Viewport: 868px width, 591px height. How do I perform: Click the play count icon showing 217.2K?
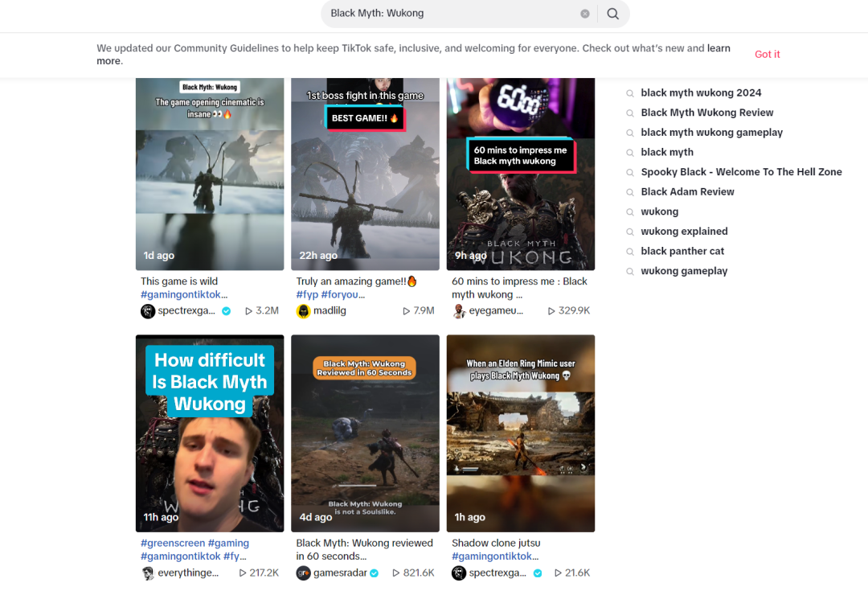click(243, 573)
